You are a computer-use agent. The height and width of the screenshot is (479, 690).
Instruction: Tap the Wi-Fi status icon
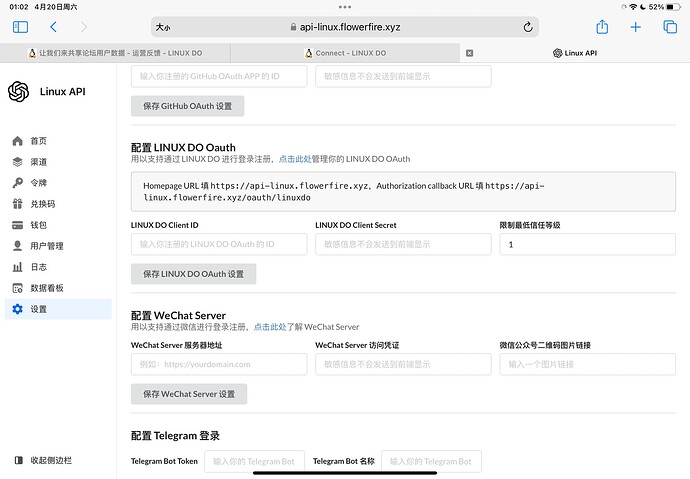(x=633, y=7)
